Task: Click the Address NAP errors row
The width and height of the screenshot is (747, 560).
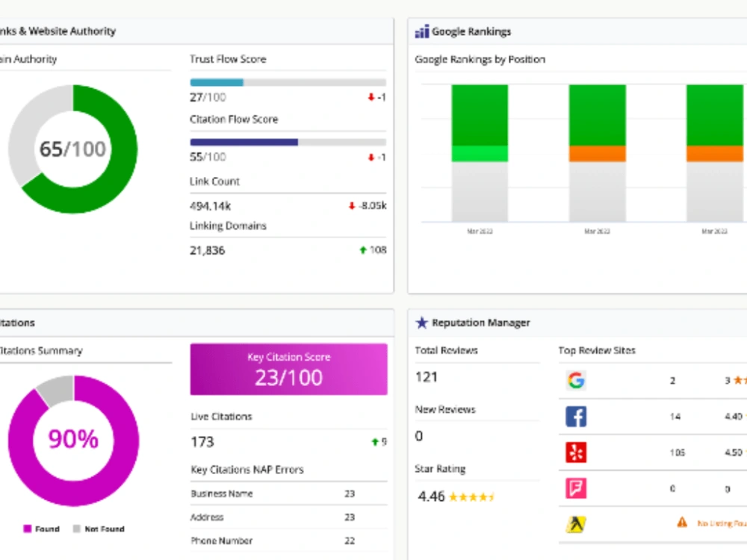Action: [x=288, y=517]
